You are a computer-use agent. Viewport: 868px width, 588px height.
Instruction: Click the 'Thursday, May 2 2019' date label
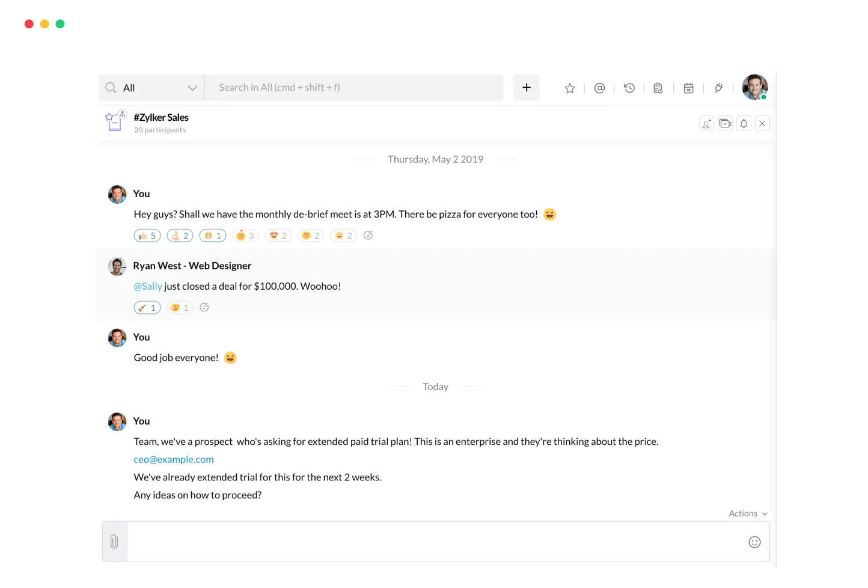[435, 159]
